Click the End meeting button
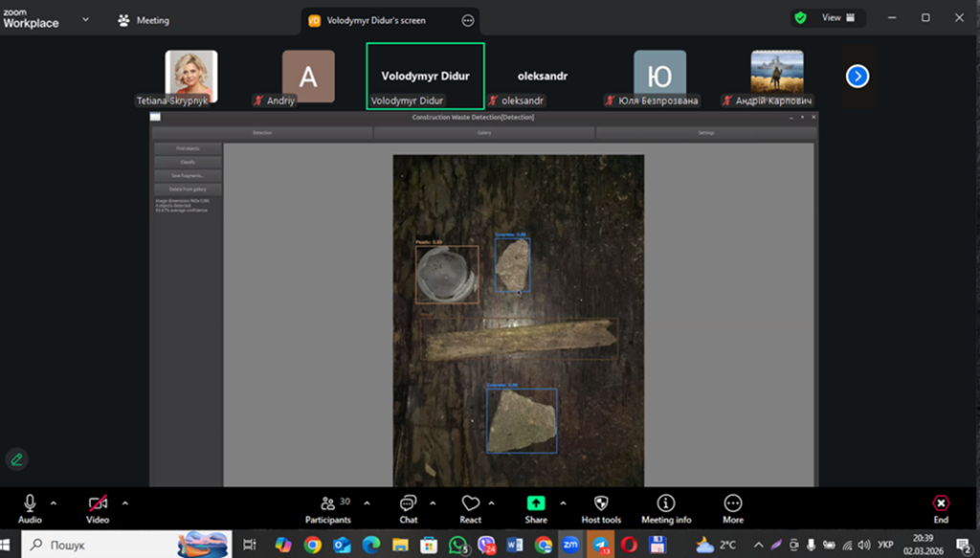The width and height of the screenshot is (980, 558). click(x=941, y=503)
